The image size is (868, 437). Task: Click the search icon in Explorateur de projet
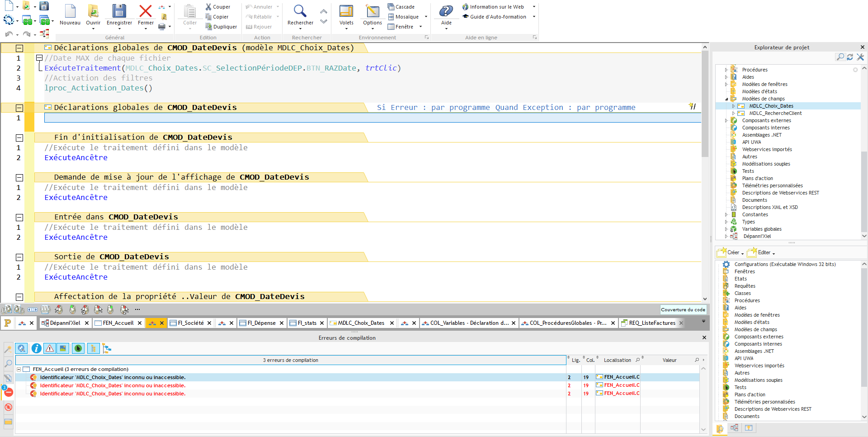point(840,57)
